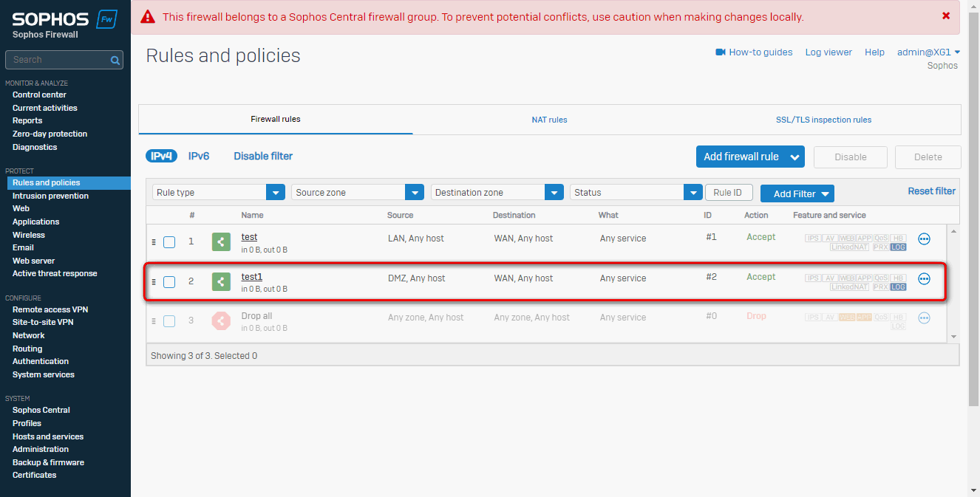
Task: Click the LOG feature badge on rule test
Action: click(x=898, y=247)
